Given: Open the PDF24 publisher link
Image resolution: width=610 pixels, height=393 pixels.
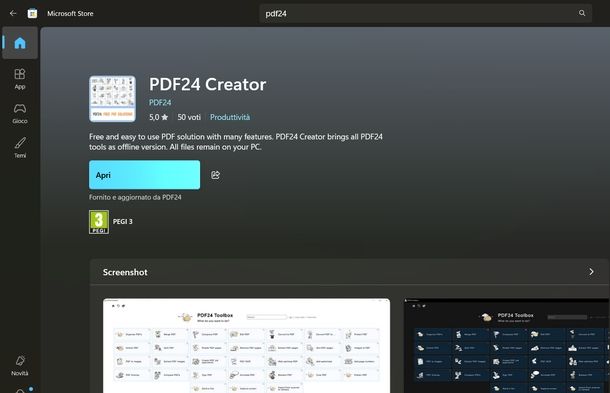Looking at the screenshot, I should click(160, 102).
